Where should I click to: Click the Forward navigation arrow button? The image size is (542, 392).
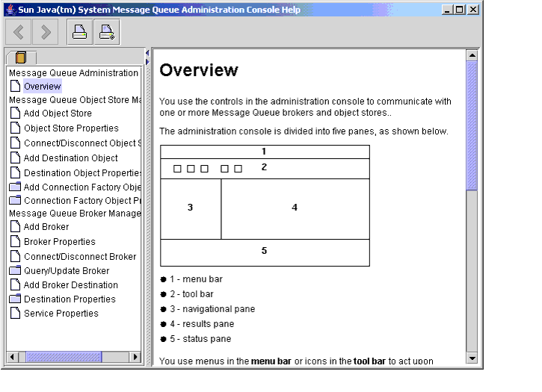[x=46, y=32]
